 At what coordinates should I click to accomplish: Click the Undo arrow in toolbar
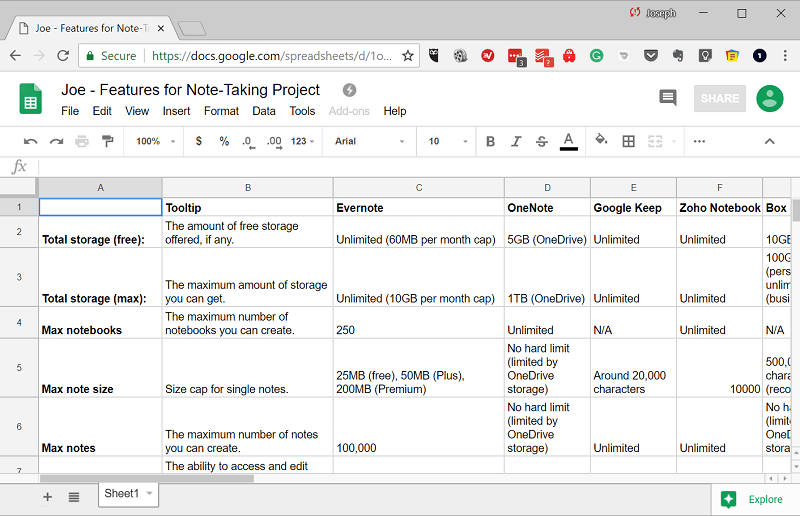(x=31, y=141)
